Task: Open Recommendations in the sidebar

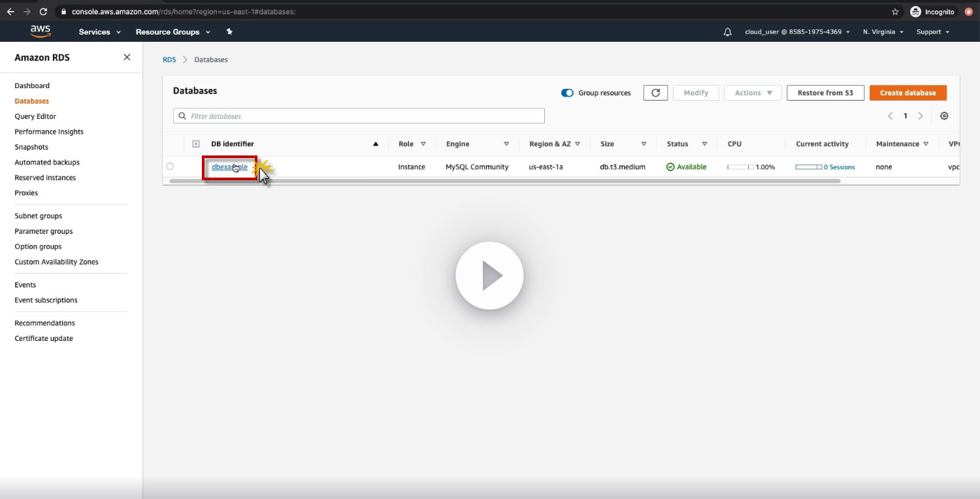Action: [44, 323]
